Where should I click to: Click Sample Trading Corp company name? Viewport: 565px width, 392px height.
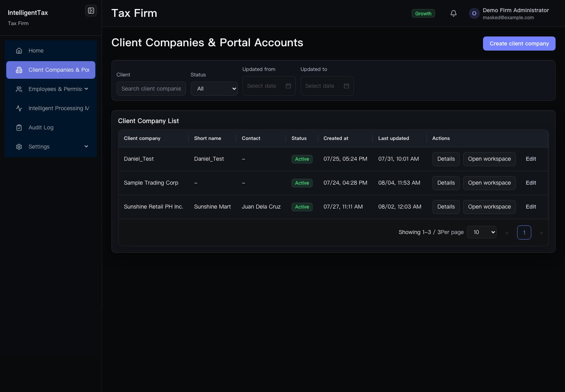click(x=151, y=183)
